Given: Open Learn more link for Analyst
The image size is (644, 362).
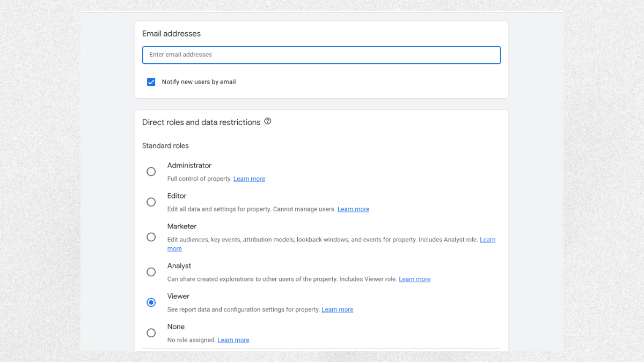Looking at the screenshot, I should click(414, 279).
